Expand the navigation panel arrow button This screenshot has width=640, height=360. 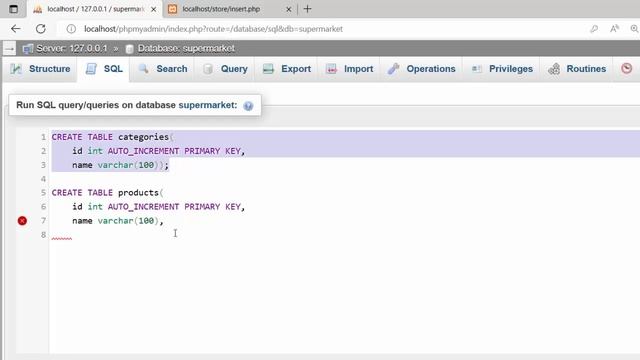pyautogui.click(x=9, y=49)
